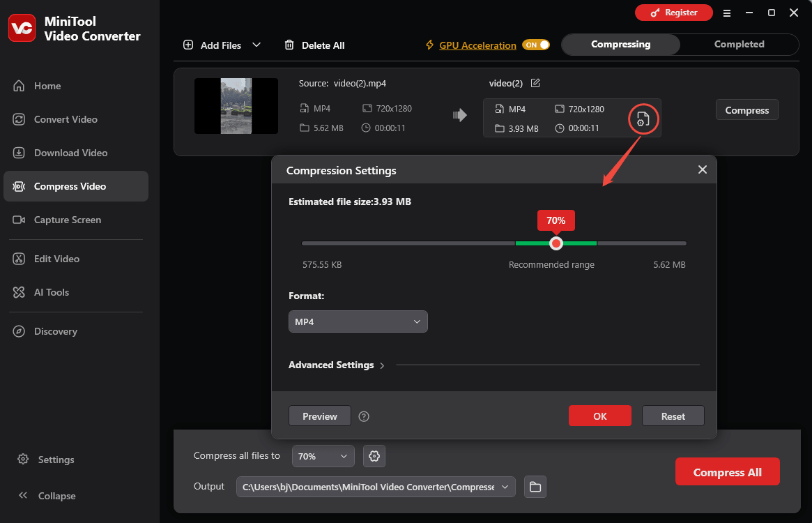Select Compress Video in the sidebar
The image size is (812, 523).
(75, 186)
